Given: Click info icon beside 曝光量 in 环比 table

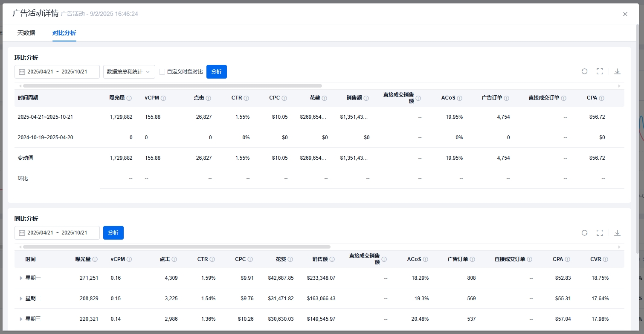Looking at the screenshot, I should (129, 98).
